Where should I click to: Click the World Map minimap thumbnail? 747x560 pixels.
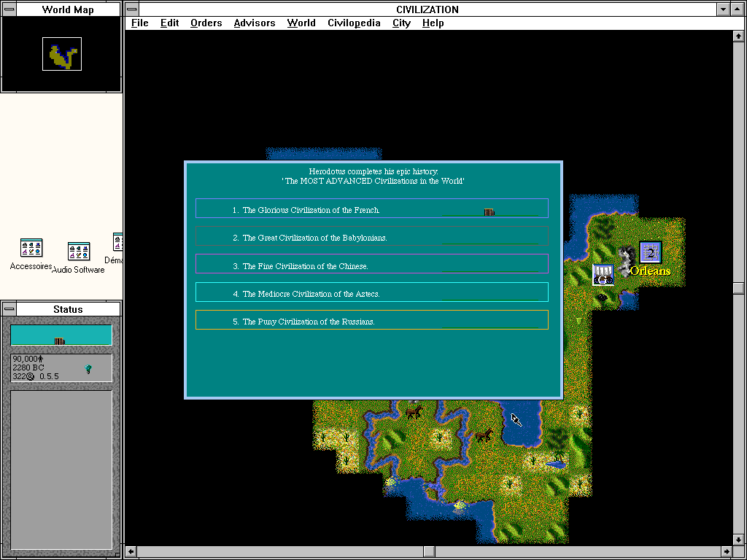coord(62,54)
